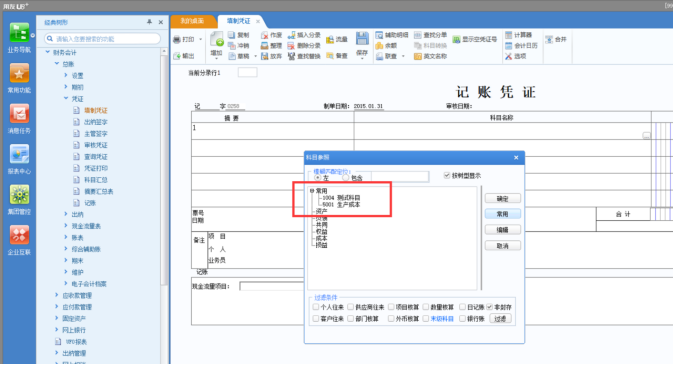Select 5001 生产成本 in the dialog
The image size is (673, 365).
[x=341, y=204]
